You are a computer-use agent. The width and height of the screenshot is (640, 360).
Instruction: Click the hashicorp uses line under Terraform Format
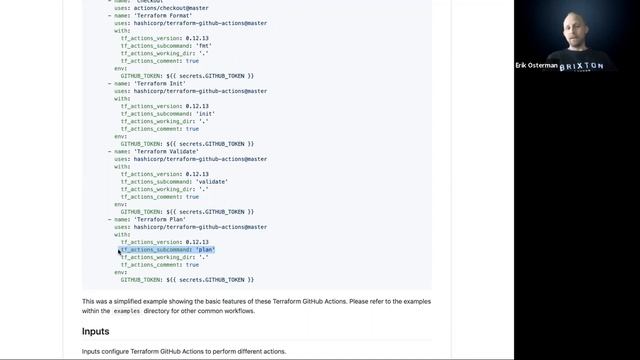point(191,23)
